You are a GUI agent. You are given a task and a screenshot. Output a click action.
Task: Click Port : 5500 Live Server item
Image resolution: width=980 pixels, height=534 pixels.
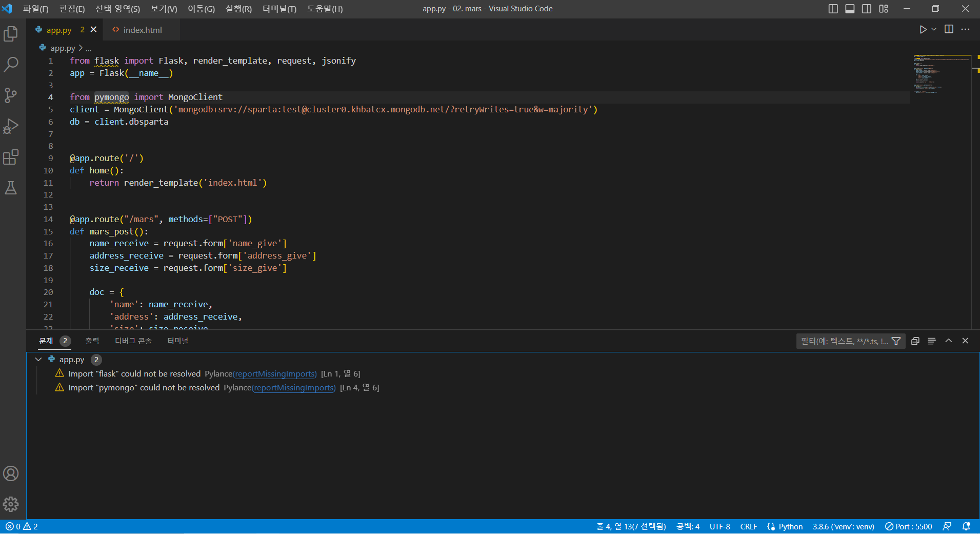[908, 527]
